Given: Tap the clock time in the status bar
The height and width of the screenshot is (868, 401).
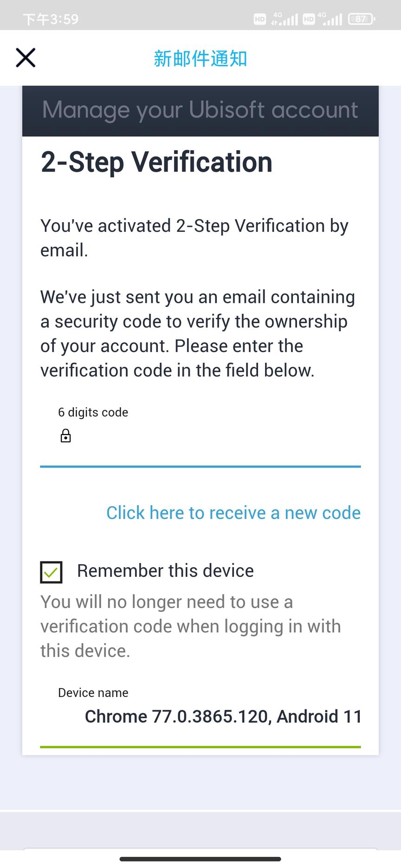Looking at the screenshot, I should [51, 19].
